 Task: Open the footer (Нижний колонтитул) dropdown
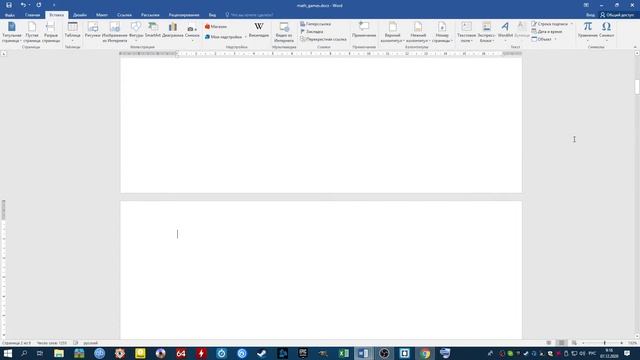pyautogui.click(x=418, y=32)
